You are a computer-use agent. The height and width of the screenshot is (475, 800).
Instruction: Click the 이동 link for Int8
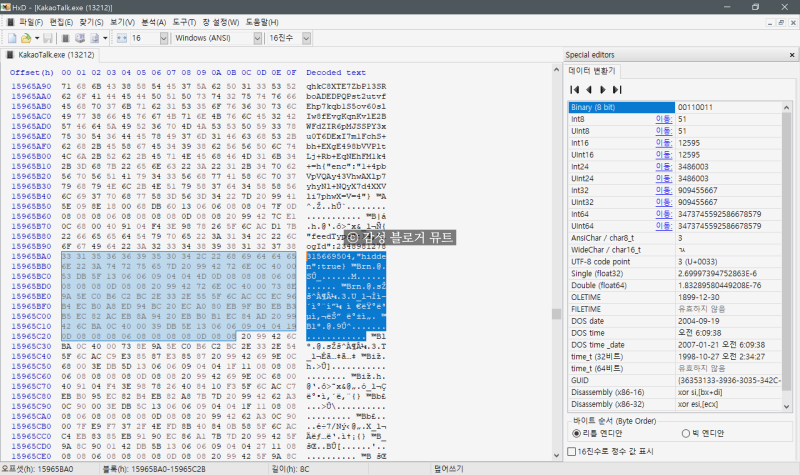tap(664, 119)
